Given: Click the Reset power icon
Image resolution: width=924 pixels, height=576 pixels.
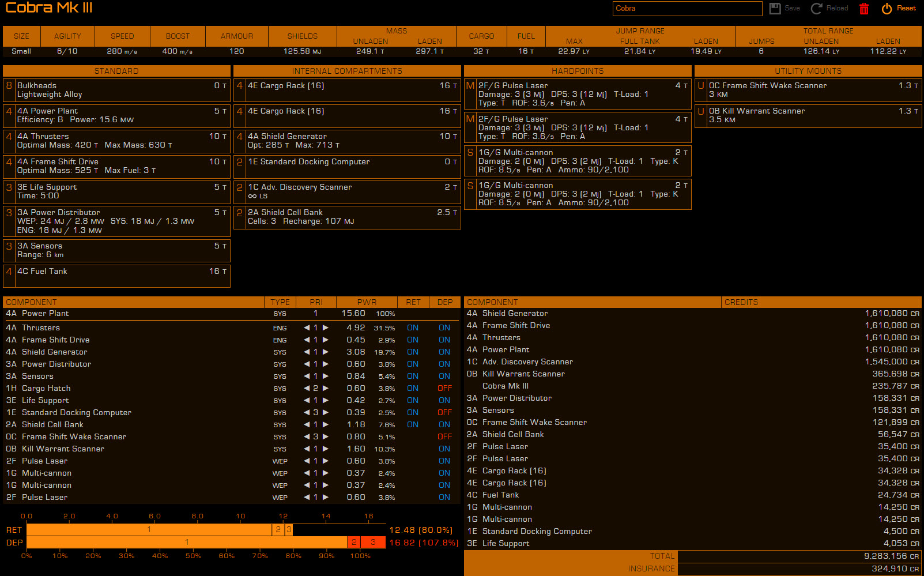Looking at the screenshot, I should [887, 8].
